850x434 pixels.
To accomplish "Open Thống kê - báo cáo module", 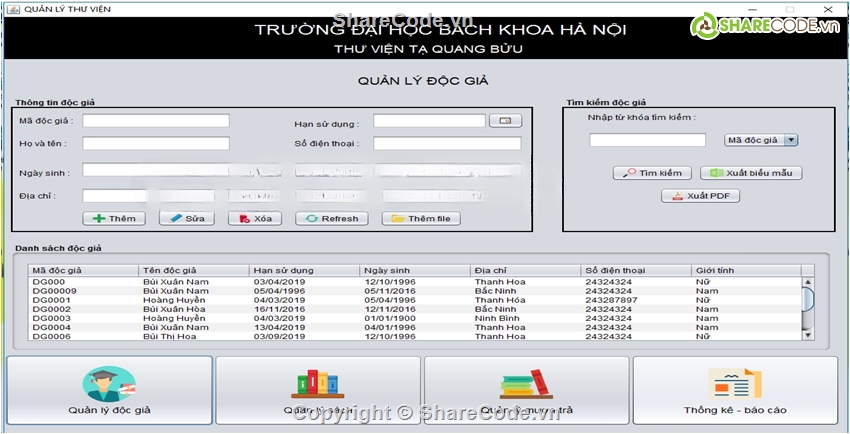I will [x=735, y=390].
